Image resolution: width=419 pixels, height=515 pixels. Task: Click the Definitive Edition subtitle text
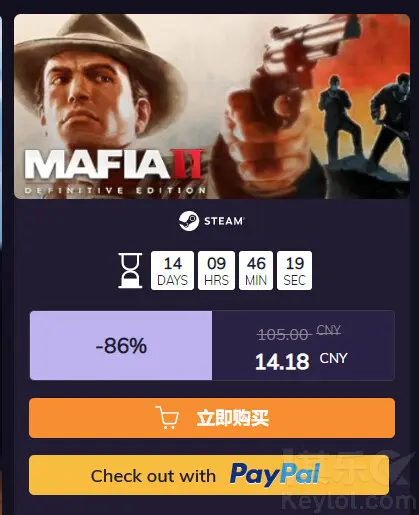115,191
